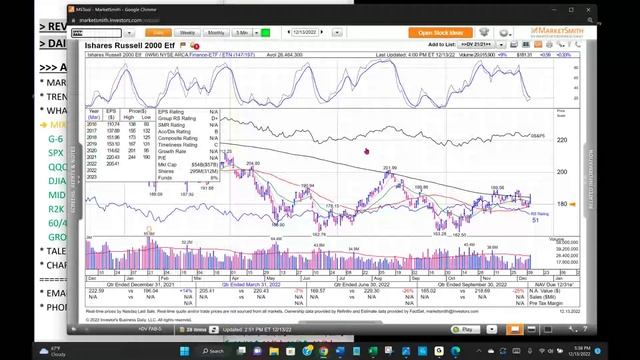640x360 pixels.
Task: Click the green square indicator in toolbar
Action: 265,33
